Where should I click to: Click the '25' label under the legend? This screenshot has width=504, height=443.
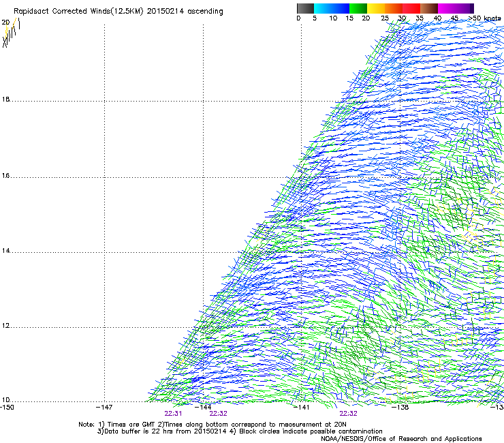click(x=385, y=18)
